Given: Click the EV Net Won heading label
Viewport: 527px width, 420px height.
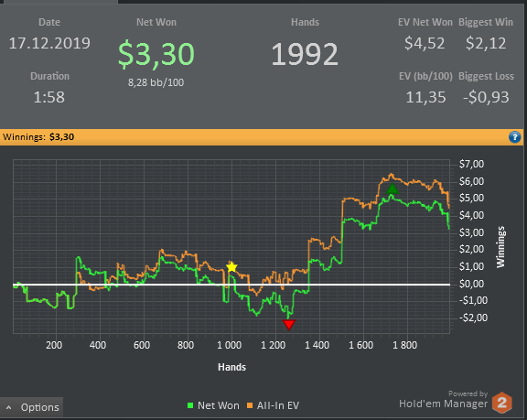Looking at the screenshot, I should tap(425, 22).
